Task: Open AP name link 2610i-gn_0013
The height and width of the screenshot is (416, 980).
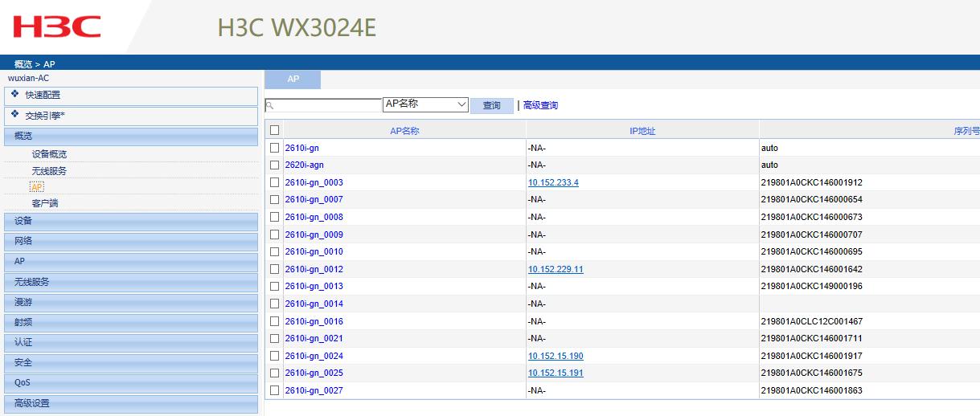Action: 314,287
